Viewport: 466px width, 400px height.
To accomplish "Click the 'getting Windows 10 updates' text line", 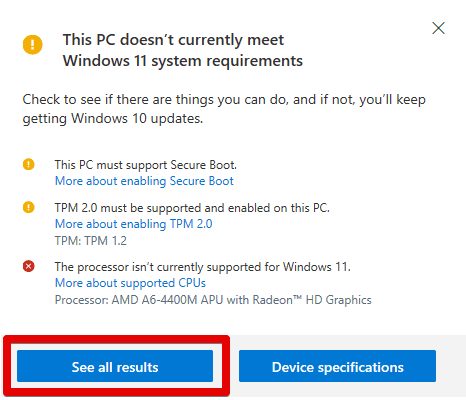I will coord(113,119).
